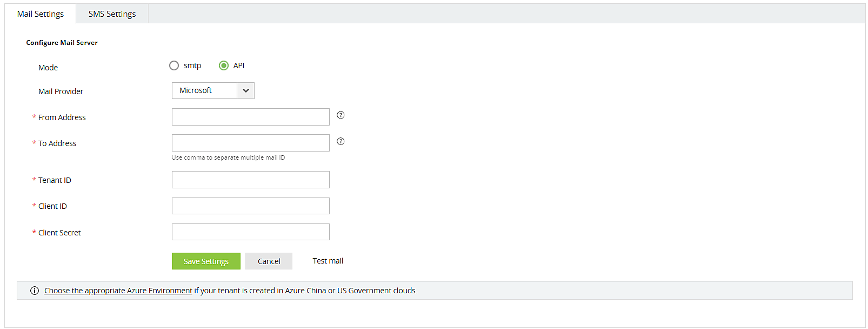Select the API mode radio button
This screenshot has height=329, width=868.
click(224, 65)
